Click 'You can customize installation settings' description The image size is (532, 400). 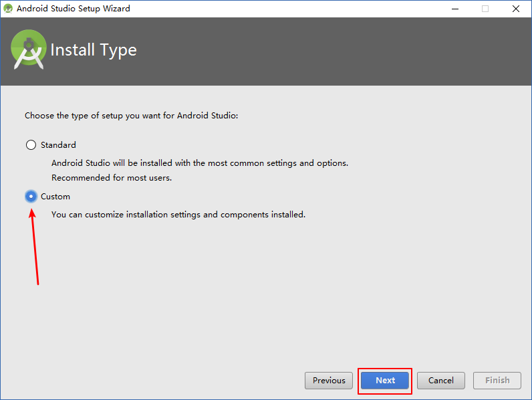point(178,215)
